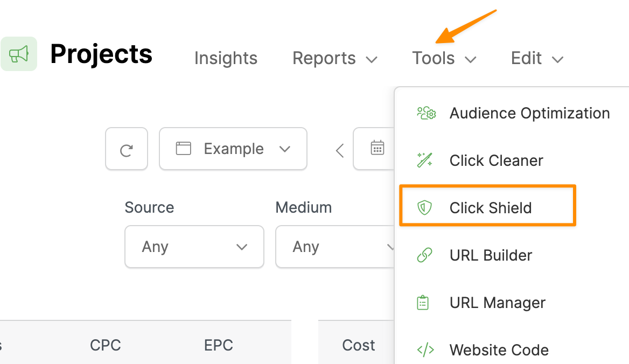Image resolution: width=629 pixels, height=364 pixels.
Task: Click the Click Cleaner magic wand icon
Action: (425, 160)
